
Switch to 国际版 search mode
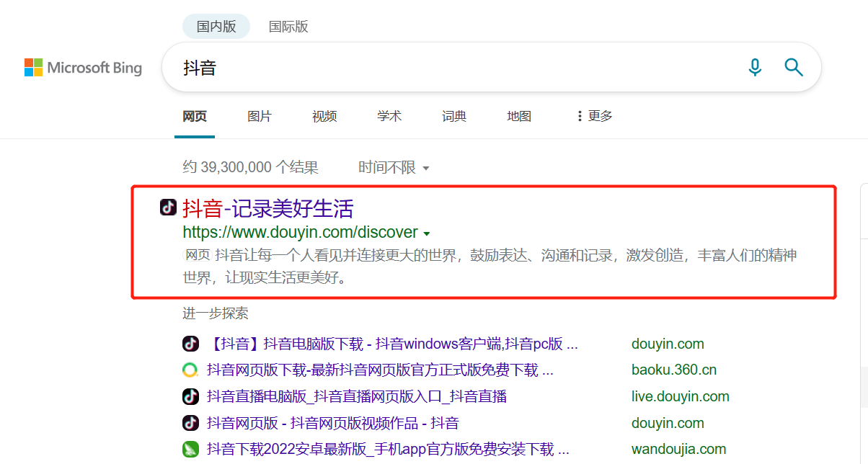[x=288, y=27]
